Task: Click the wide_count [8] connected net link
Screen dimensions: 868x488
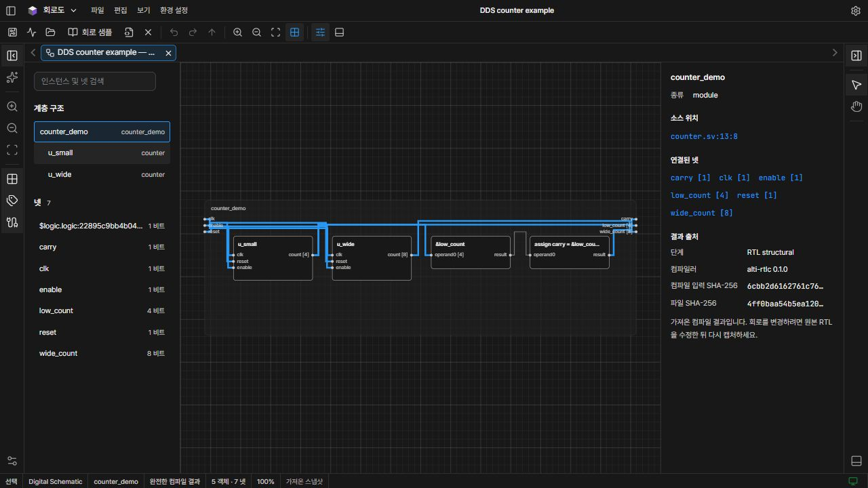Action: [702, 213]
